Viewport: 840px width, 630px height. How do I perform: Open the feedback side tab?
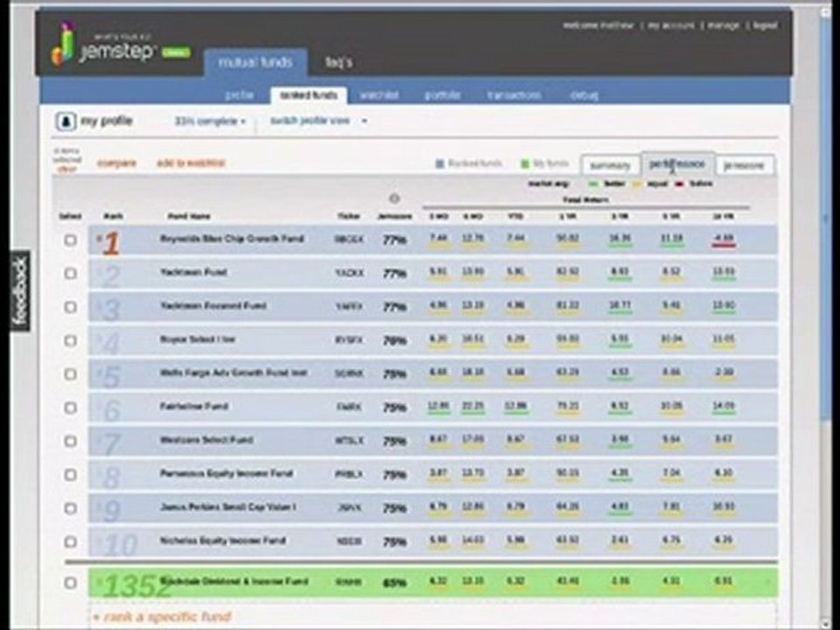pyautogui.click(x=20, y=290)
